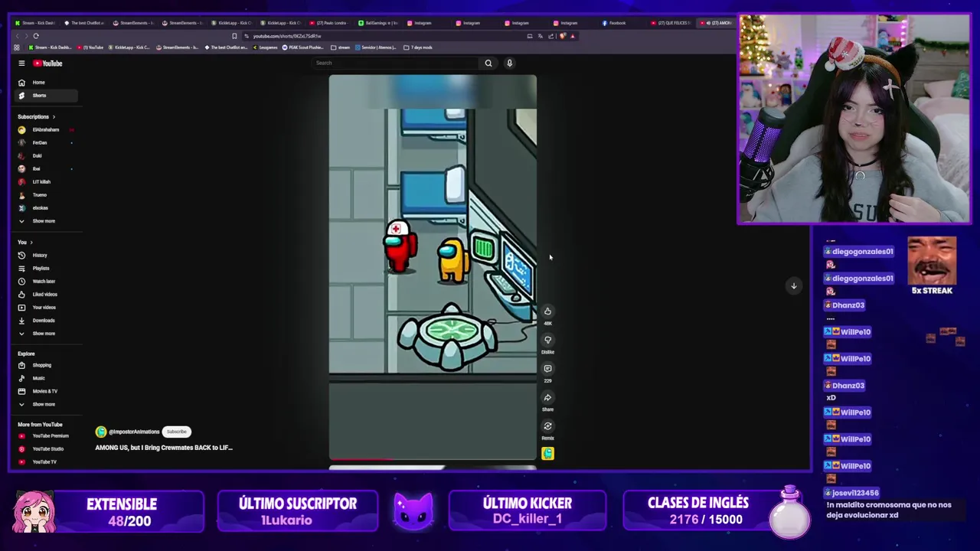Go back in browser history

click(16, 36)
